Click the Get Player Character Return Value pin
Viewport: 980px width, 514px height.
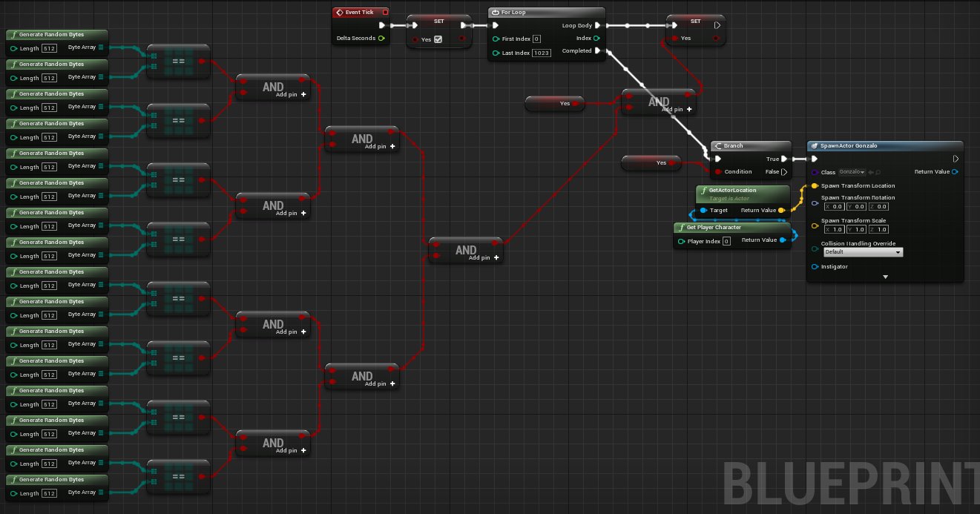tap(784, 240)
